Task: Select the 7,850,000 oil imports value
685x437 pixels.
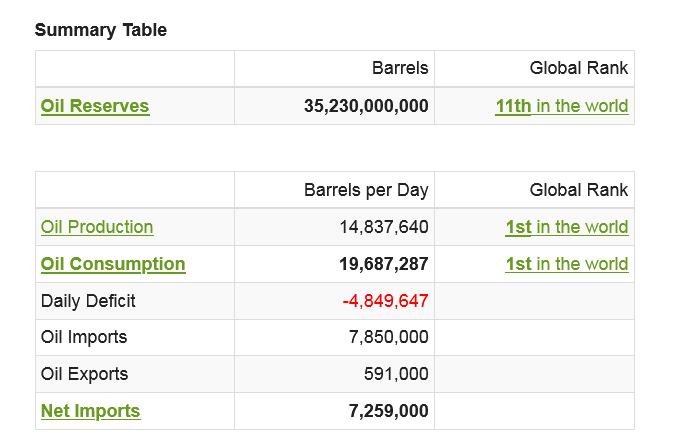Action: (x=389, y=337)
